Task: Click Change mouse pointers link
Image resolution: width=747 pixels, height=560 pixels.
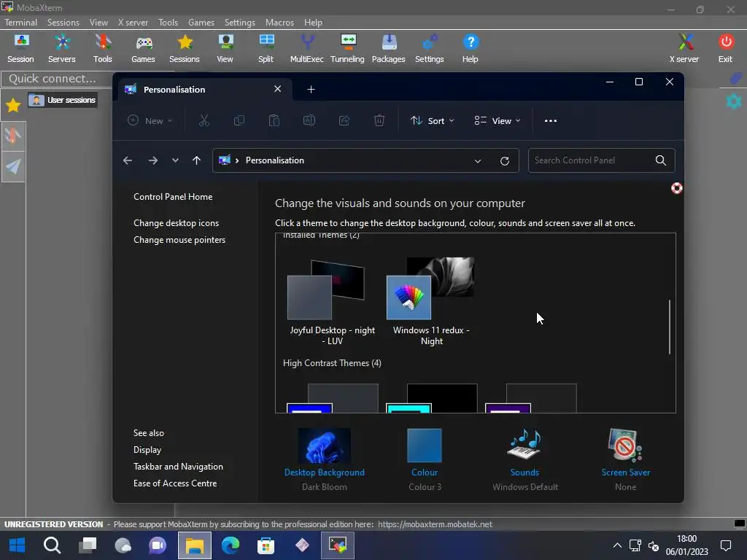Action: [179, 239]
